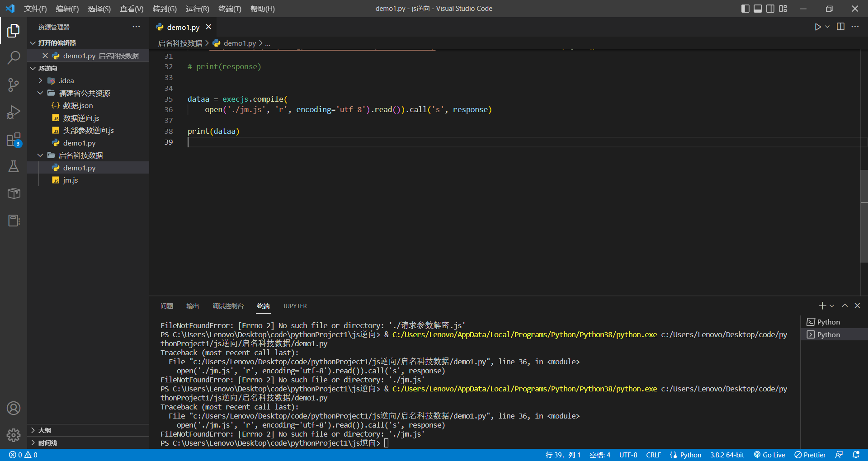Open the Manage settings gear
Image resolution: width=868 pixels, height=461 pixels.
14,435
